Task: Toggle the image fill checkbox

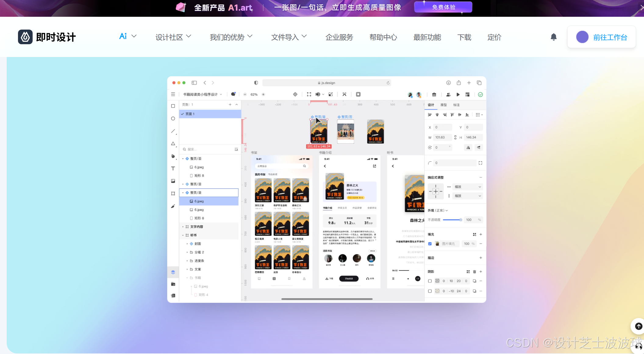Action: tap(430, 244)
